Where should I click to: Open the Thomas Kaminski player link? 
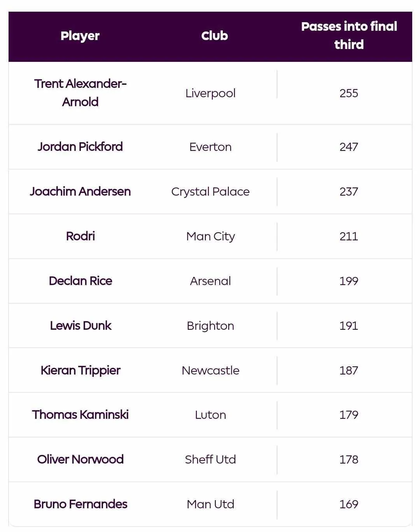(x=80, y=415)
